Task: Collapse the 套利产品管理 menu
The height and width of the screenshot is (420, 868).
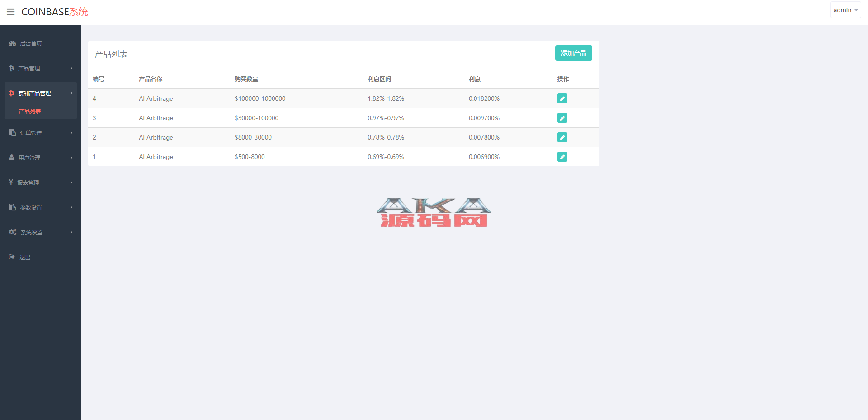Action: [x=41, y=93]
